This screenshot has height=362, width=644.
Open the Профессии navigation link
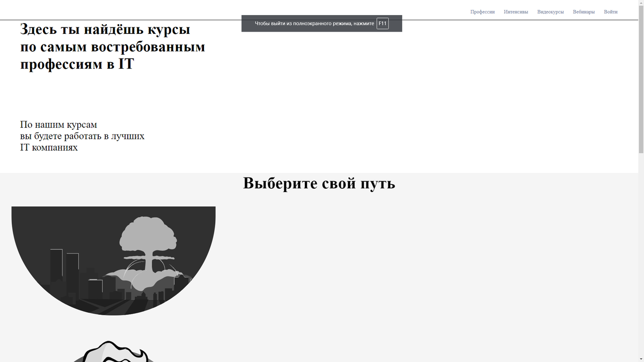[482, 11]
